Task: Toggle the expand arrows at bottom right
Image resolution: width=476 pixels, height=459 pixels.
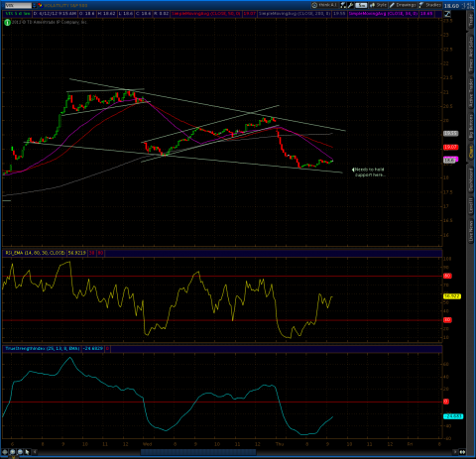Action: coord(462,452)
